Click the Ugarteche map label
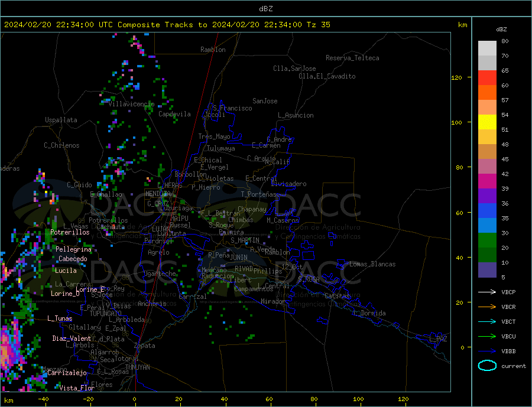 (160, 273)
